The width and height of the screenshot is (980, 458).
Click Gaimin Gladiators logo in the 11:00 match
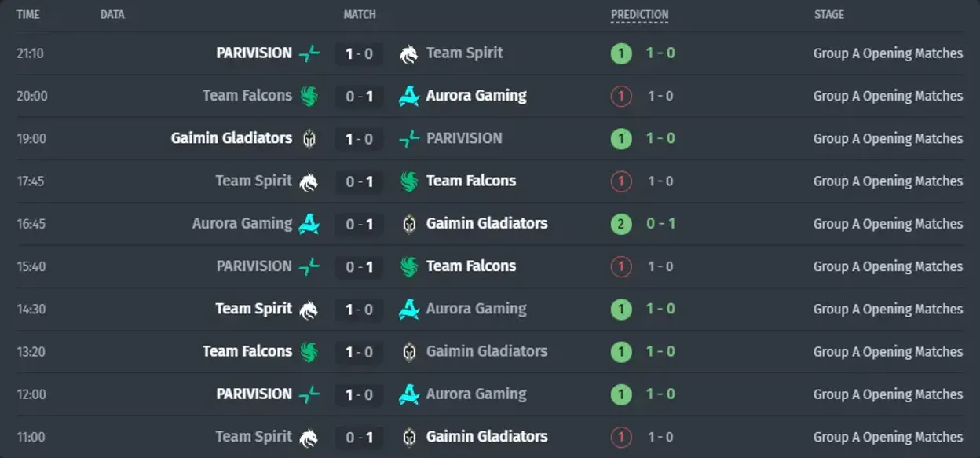409,437
